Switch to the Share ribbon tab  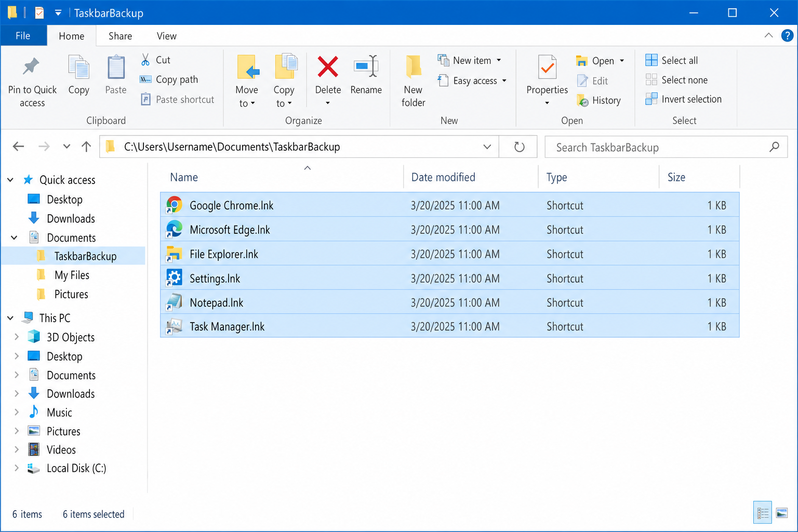click(x=120, y=36)
